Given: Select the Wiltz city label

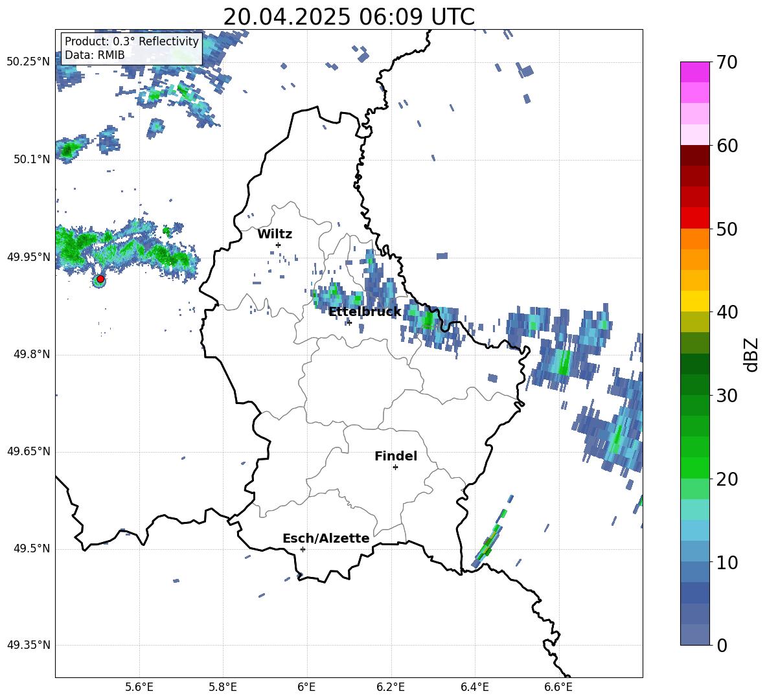Looking at the screenshot, I should [275, 234].
